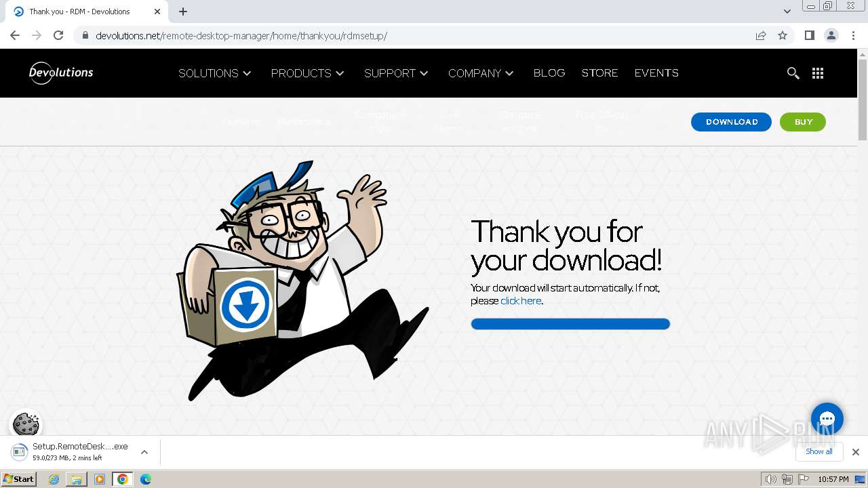Expand the SOLUTIONS menu
This screenshot has width=868, height=488.
215,73
